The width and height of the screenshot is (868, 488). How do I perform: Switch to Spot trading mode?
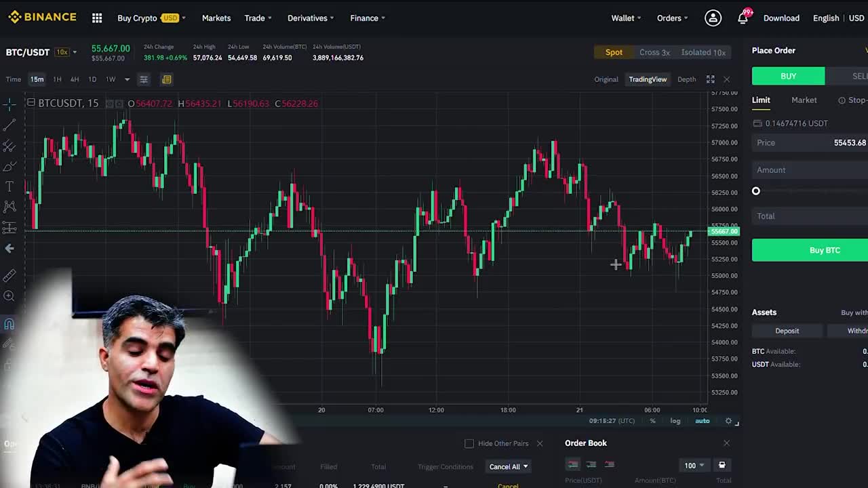point(614,52)
